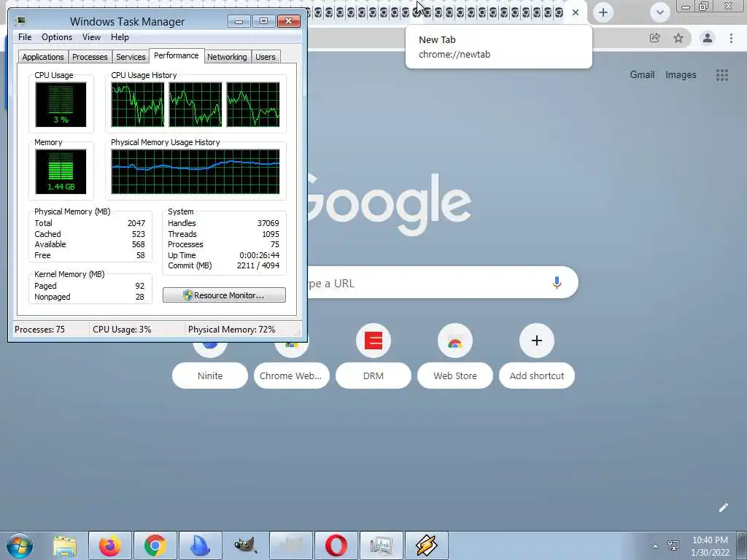Viewport: 747px width, 560px height.
Task: Open the Gmail link on Google page
Action: pos(642,75)
